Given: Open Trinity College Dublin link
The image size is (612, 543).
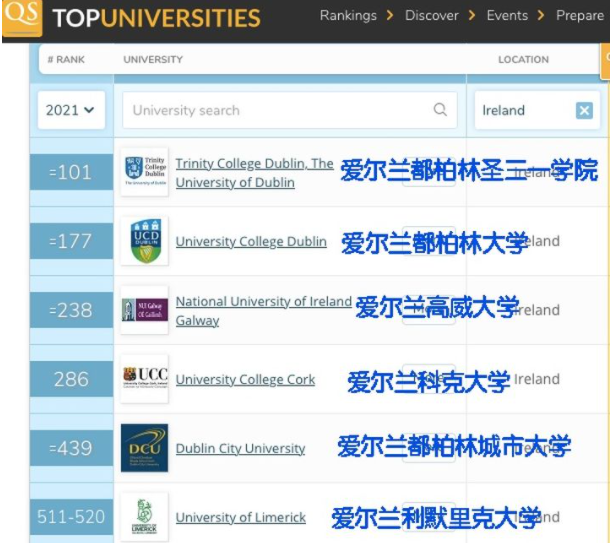Looking at the screenshot, I should (x=254, y=173).
